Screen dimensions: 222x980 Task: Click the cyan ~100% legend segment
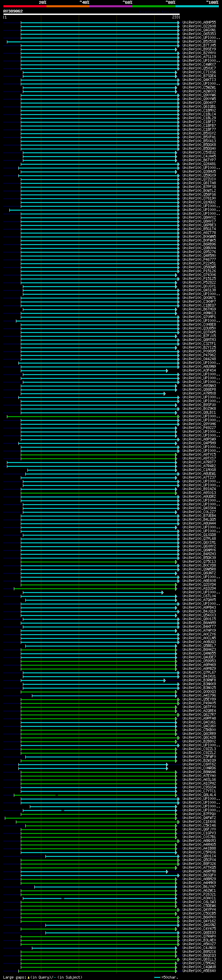(197, 6)
